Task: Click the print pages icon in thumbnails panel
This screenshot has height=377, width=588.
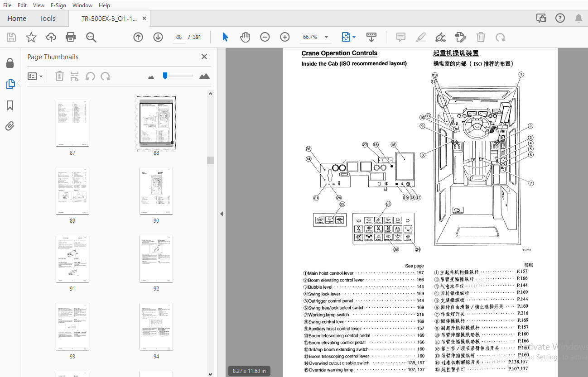Action: (x=75, y=76)
